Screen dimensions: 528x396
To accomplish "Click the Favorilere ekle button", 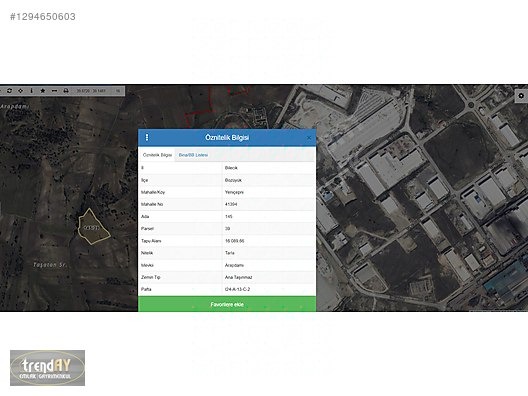I will point(227,304).
